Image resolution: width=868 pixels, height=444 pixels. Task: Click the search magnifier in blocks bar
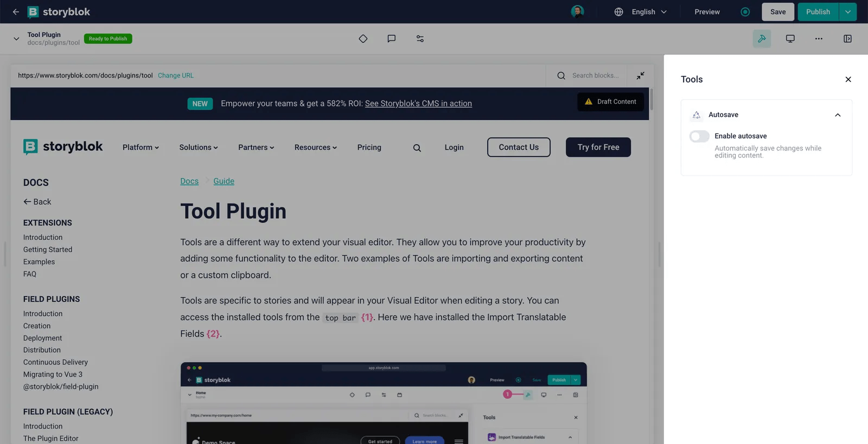561,75
